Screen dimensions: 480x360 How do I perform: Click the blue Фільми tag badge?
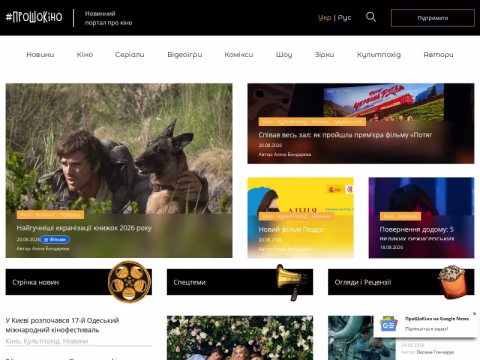[x=55, y=239]
